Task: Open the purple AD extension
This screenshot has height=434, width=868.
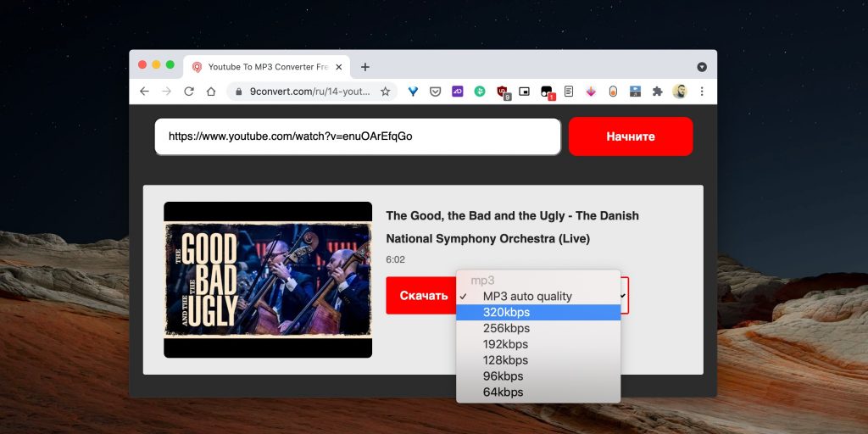Action: pyautogui.click(x=457, y=92)
